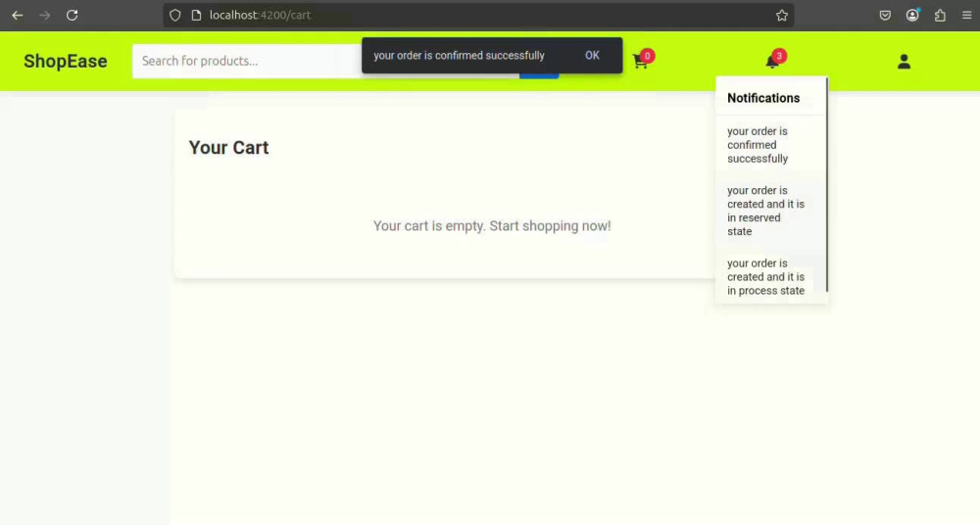This screenshot has width=980, height=525.
Task: Open the browser hamburger menu
Action: (967, 15)
